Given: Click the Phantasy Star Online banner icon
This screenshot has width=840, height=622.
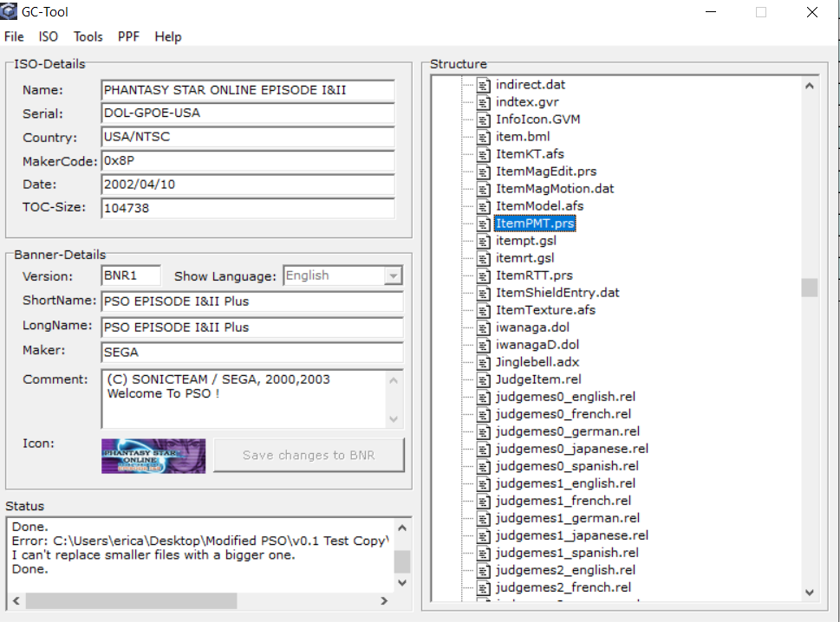Looking at the screenshot, I should click(153, 456).
